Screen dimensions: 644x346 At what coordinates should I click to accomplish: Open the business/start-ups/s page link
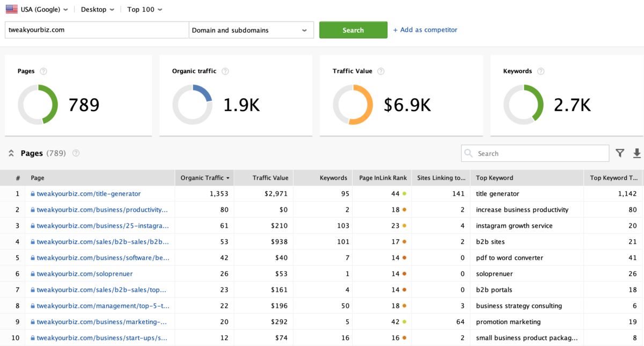102,338
